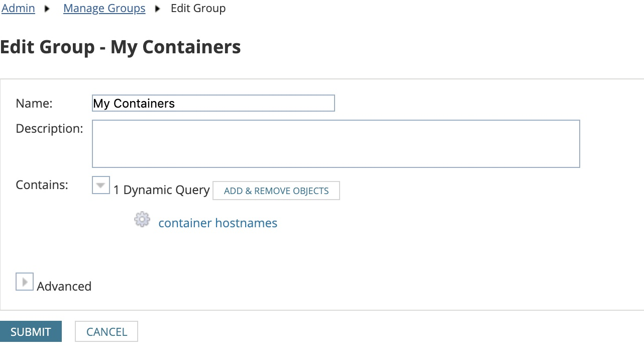This screenshot has width=644, height=360.
Task: Click the Edit Group breadcrumb text
Action: (198, 9)
